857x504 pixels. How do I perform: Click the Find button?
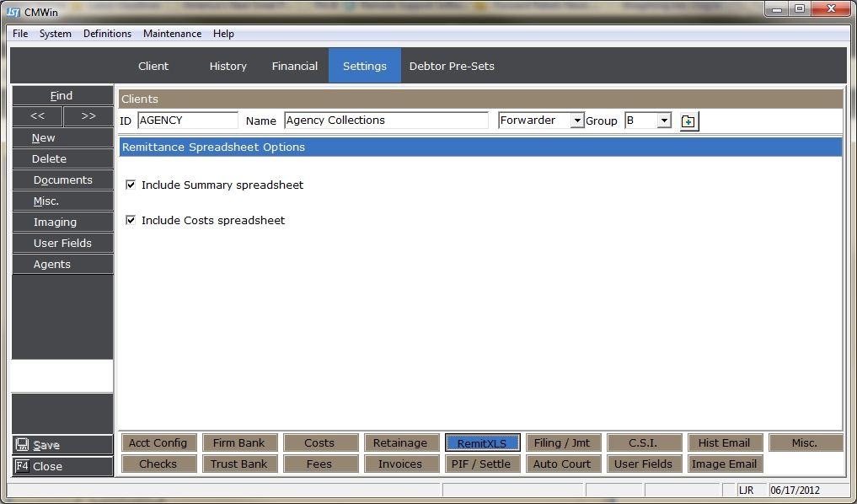pyautogui.click(x=62, y=95)
